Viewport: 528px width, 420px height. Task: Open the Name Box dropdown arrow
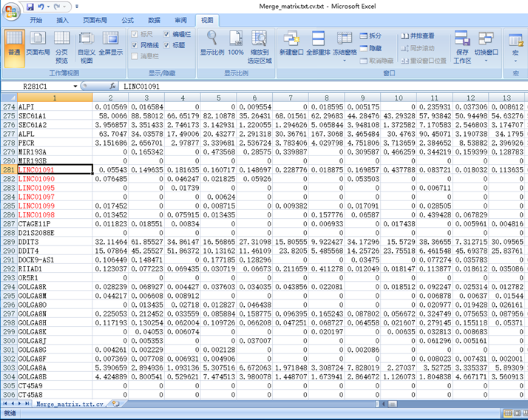tap(75, 87)
